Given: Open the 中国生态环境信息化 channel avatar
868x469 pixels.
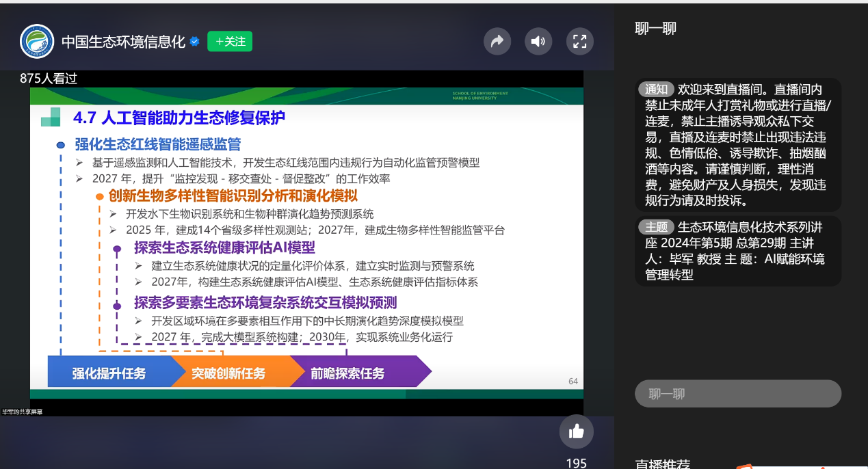Looking at the screenshot, I should tap(37, 42).
